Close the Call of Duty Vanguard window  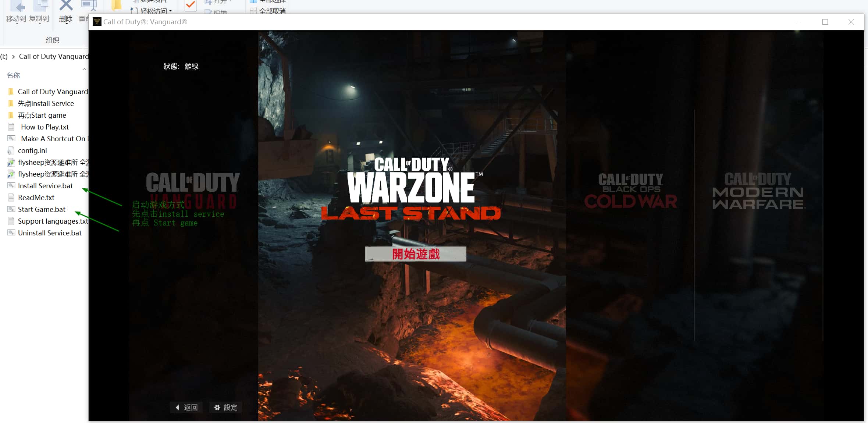coord(851,22)
